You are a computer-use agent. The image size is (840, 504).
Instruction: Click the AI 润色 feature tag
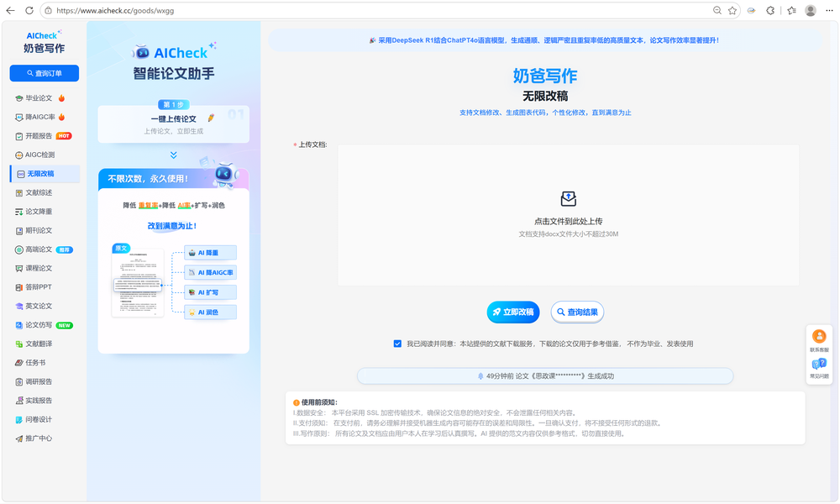(x=211, y=312)
